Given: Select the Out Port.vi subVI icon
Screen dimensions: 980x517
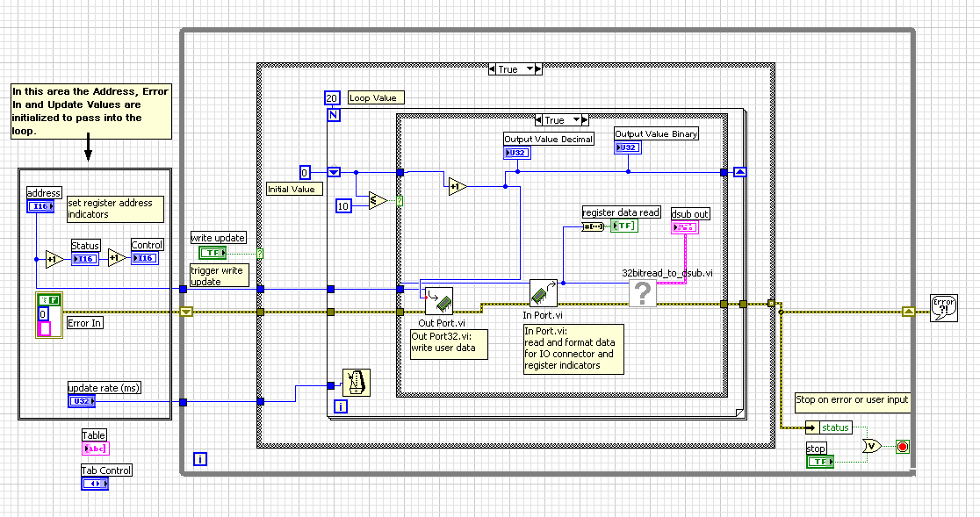Looking at the screenshot, I should 439,301.
